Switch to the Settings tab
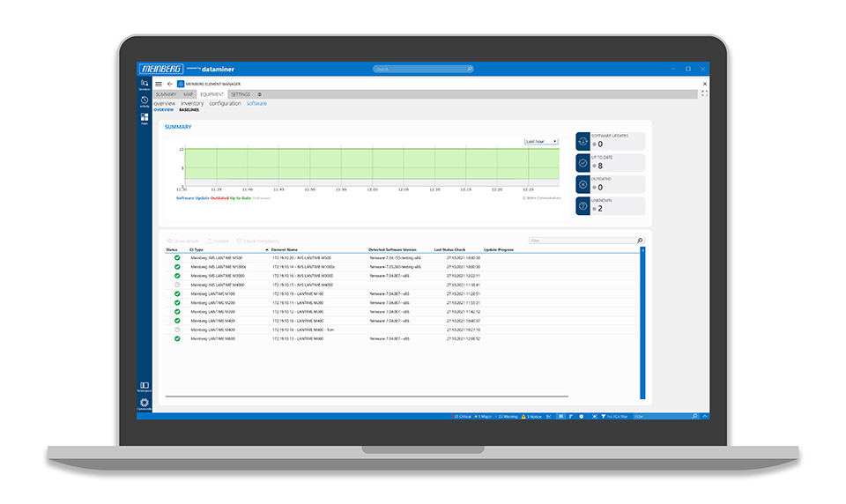The image size is (846, 504). click(240, 94)
